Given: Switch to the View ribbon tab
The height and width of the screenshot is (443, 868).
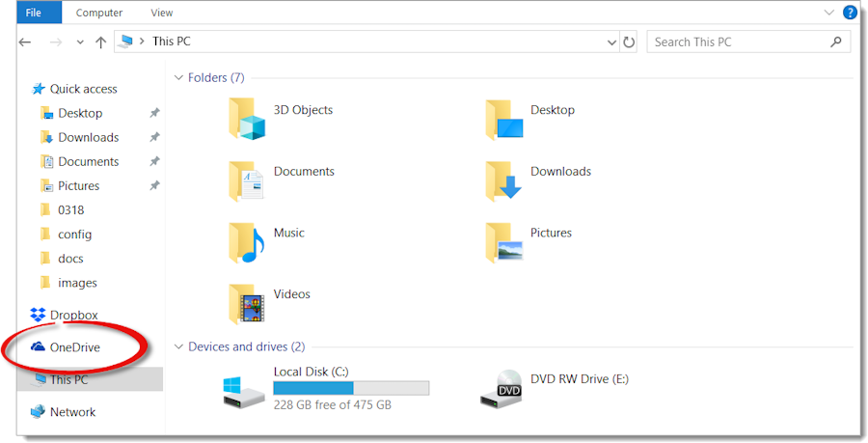Looking at the screenshot, I should [x=162, y=13].
